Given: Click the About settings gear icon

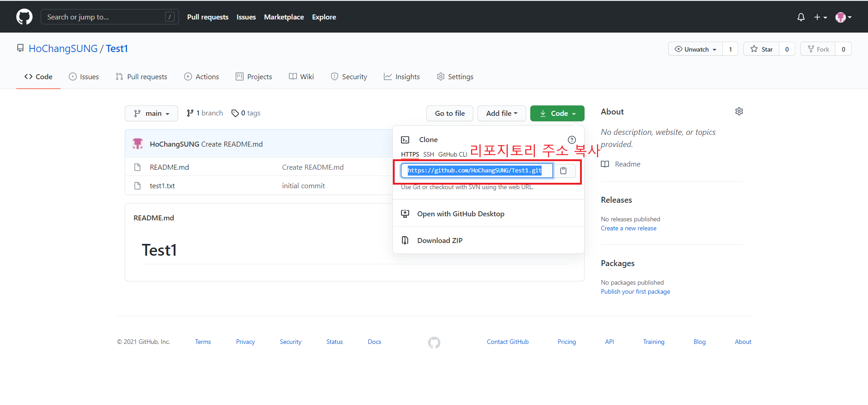Looking at the screenshot, I should pyautogui.click(x=739, y=111).
